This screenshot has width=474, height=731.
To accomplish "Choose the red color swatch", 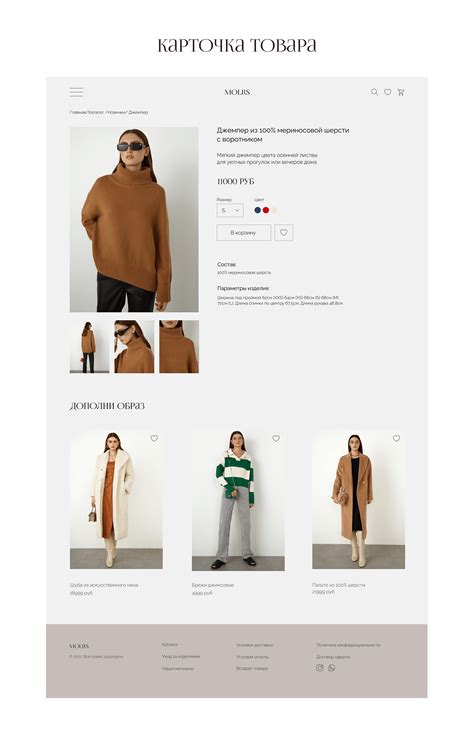I will 266,210.
